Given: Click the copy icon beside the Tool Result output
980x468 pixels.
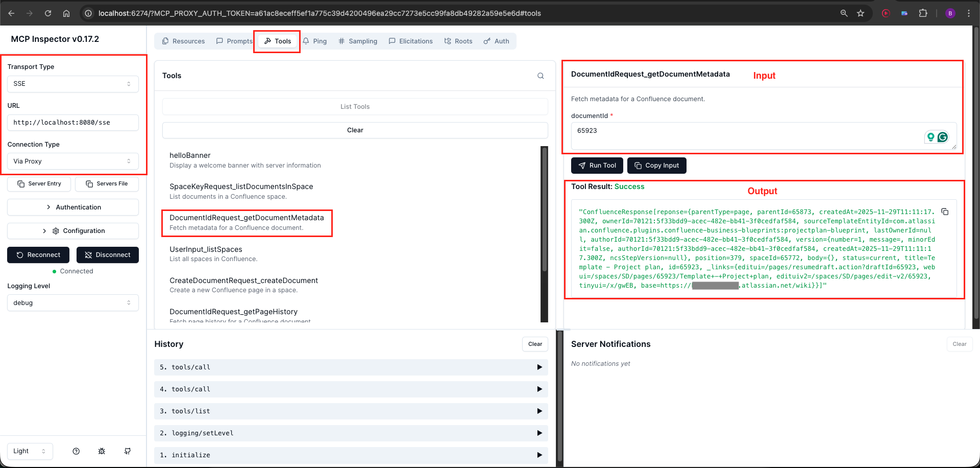Looking at the screenshot, I should 944,212.
